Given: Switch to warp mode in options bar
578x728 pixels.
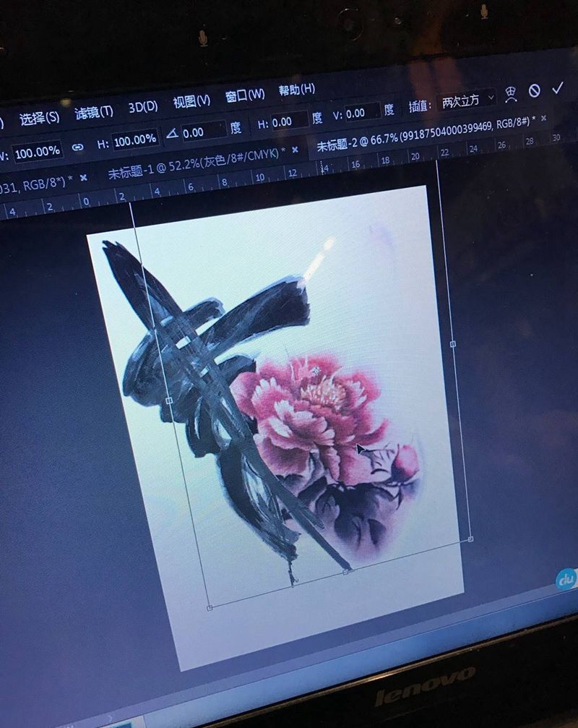Looking at the screenshot, I should click(511, 93).
